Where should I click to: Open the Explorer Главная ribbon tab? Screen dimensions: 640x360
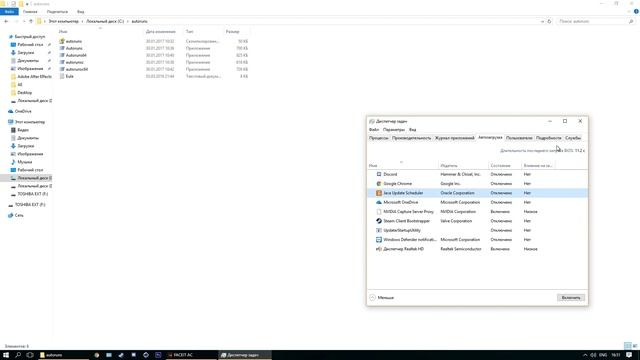(x=30, y=11)
